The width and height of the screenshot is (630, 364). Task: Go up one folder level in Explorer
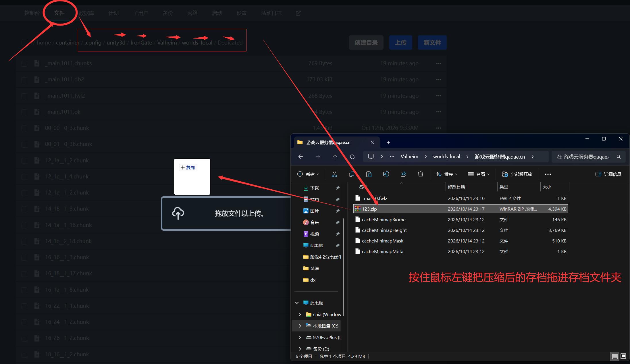pos(335,157)
